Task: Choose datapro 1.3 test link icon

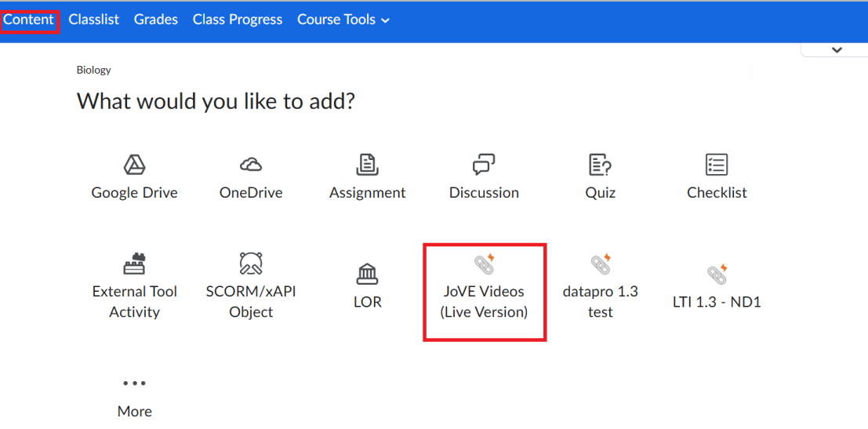Action: (601, 264)
